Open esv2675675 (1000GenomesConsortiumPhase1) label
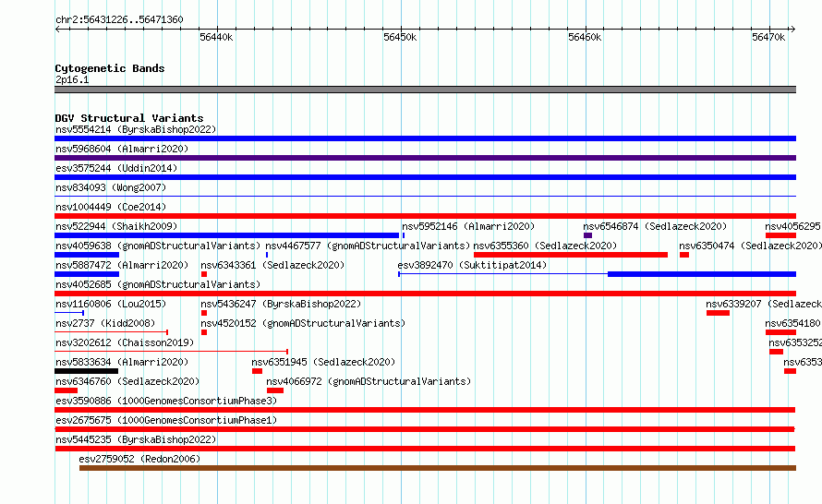This screenshot has width=822, height=504. [166, 420]
